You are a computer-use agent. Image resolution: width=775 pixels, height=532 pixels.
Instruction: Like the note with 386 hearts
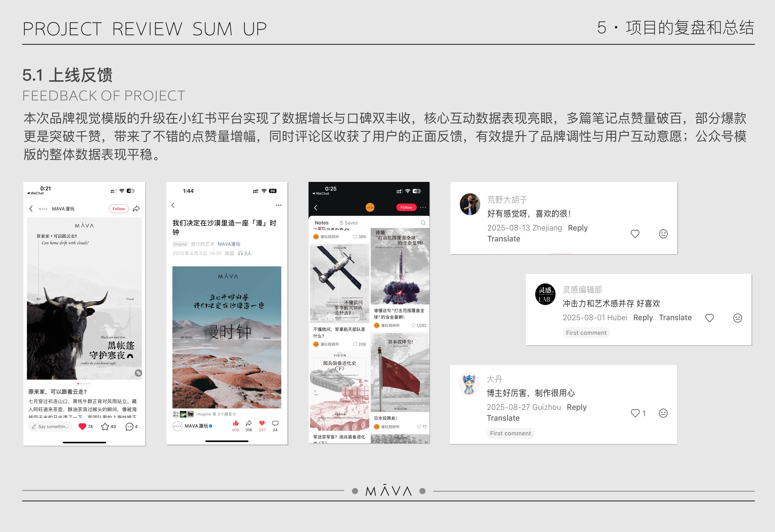point(355,237)
